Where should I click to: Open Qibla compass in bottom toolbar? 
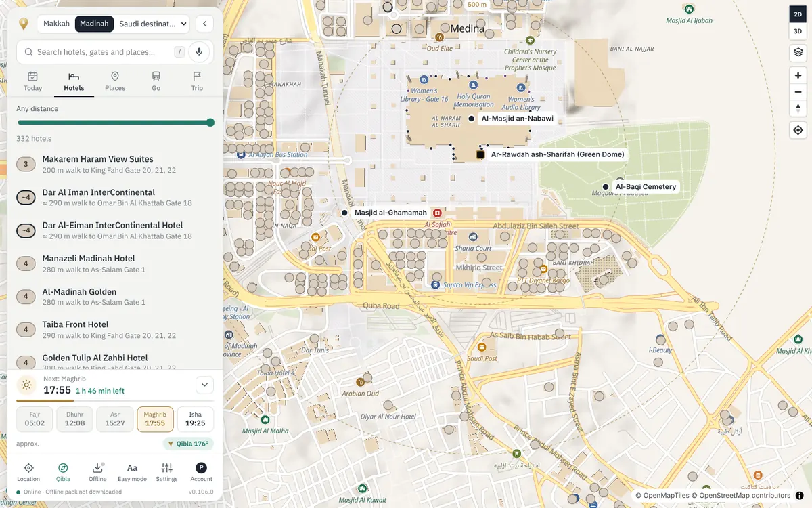coord(63,472)
